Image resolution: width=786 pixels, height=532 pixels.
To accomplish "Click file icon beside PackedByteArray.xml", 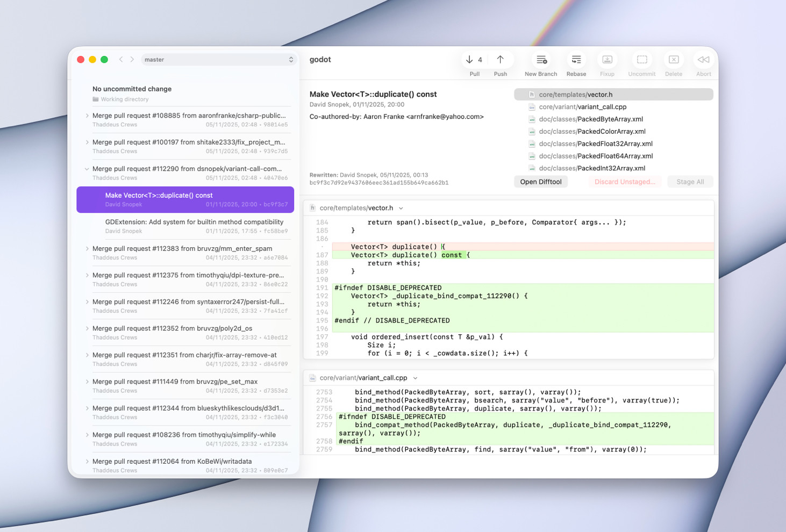I will pyautogui.click(x=532, y=119).
